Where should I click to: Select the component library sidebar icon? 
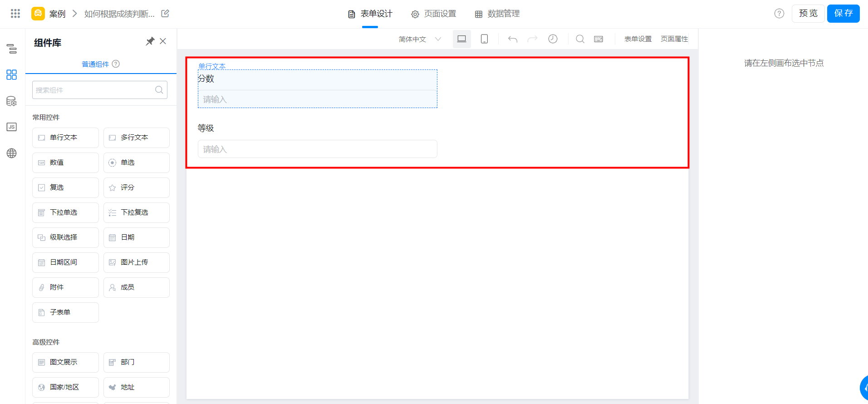tap(12, 75)
